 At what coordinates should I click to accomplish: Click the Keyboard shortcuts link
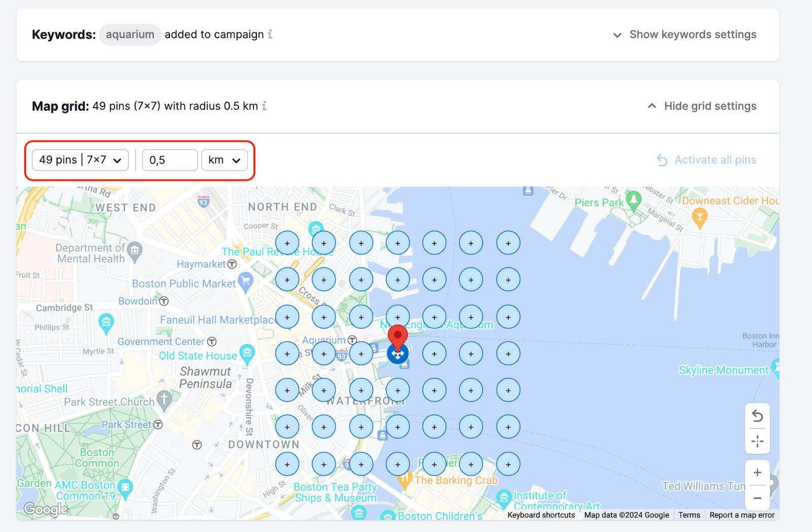pos(540,515)
